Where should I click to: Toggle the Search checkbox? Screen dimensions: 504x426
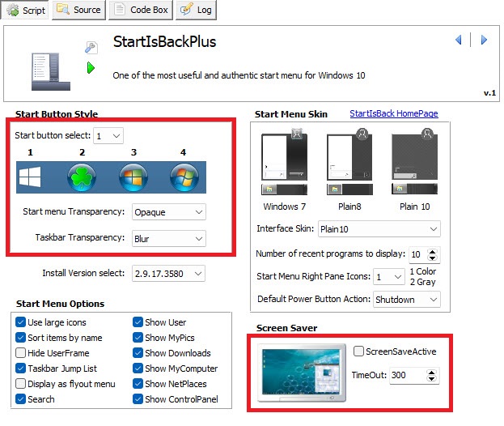coord(20,399)
